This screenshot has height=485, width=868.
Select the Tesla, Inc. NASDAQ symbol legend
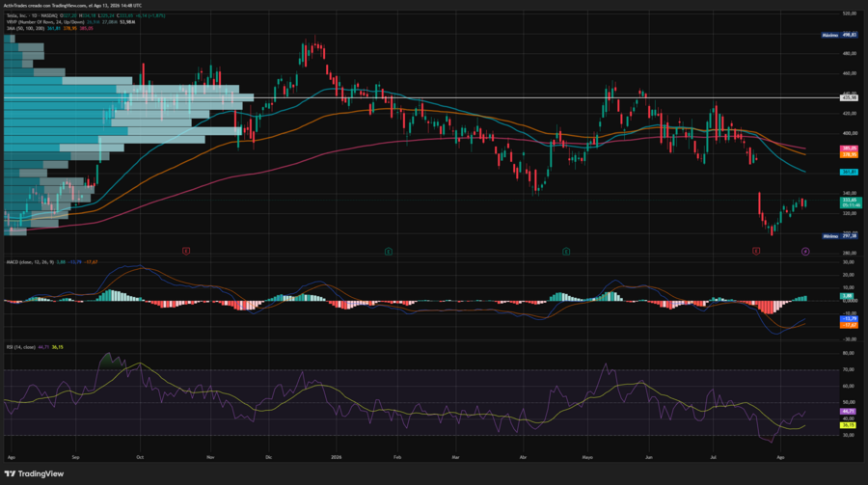coord(86,15)
